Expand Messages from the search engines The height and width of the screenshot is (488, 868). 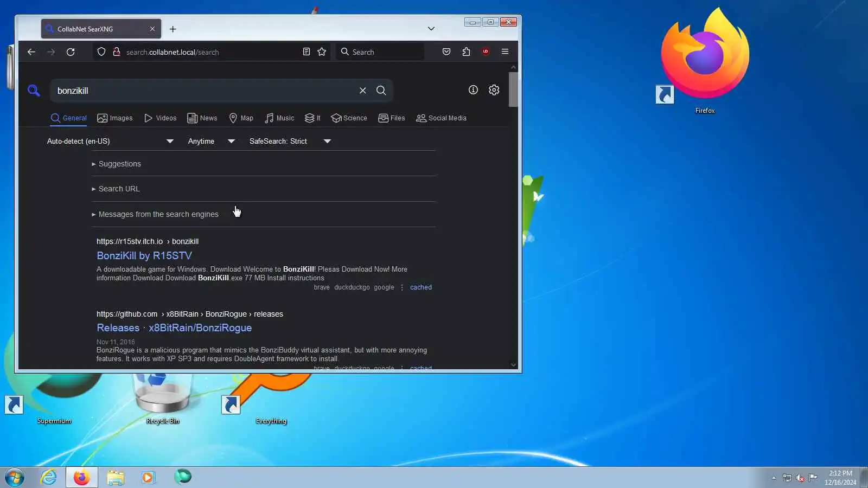(263, 214)
